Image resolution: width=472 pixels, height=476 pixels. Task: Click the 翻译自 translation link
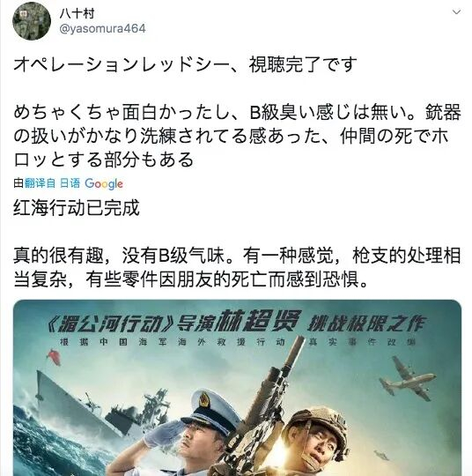click(x=40, y=183)
